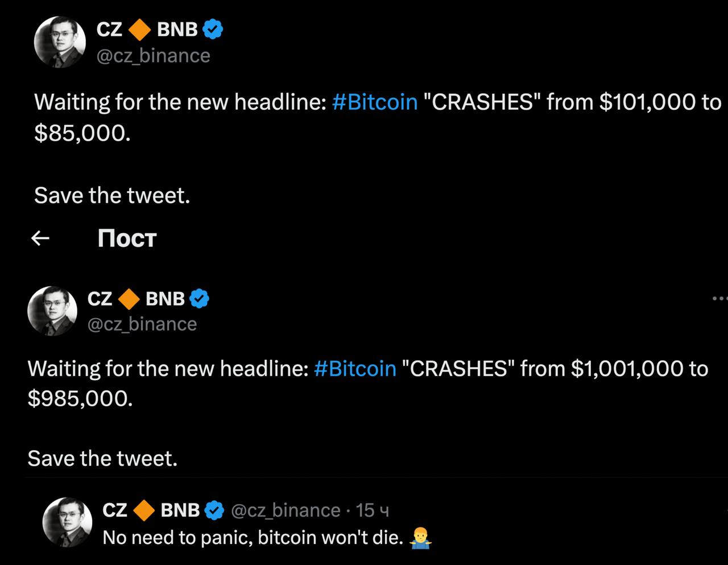The width and height of the screenshot is (728, 565).
Task: Open the #Bitcoin hashtag in the middle post
Action: point(355,369)
